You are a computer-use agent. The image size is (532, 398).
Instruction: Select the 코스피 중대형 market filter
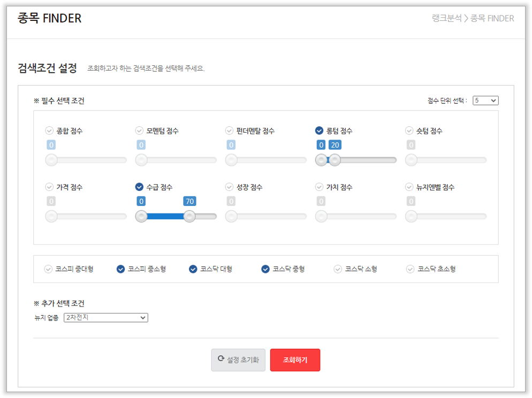49,269
